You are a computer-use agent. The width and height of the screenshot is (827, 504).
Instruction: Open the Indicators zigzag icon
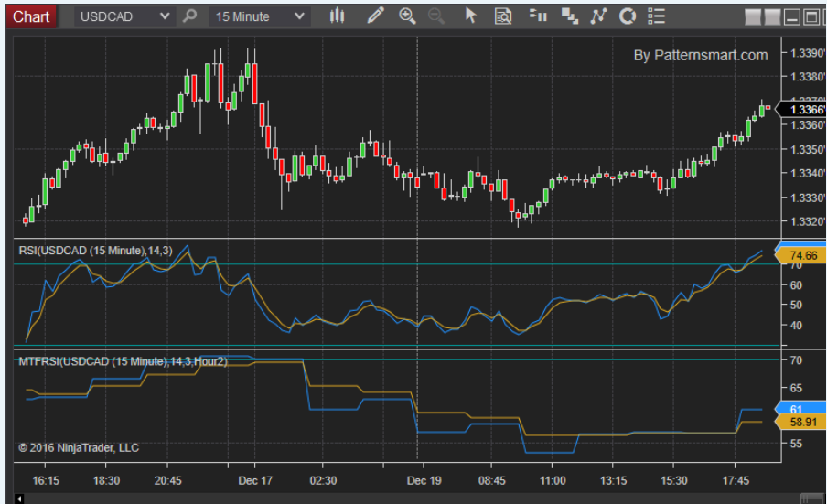[598, 16]
